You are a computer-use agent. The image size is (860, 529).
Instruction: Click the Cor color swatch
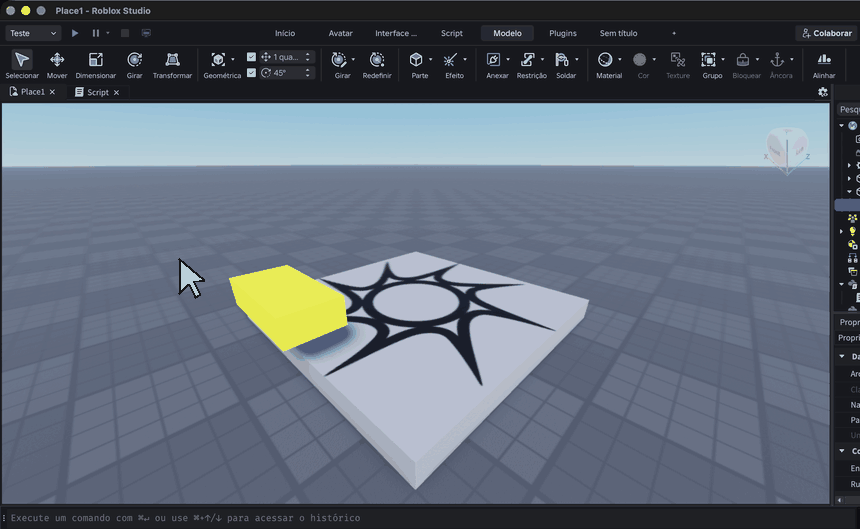coord(640,60)
